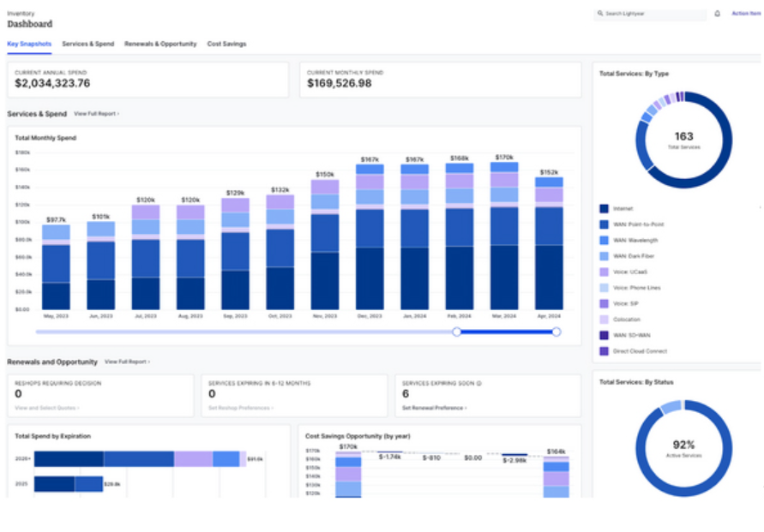The height and width of the screenshot is (532, 764).
Task: Click the Current Annual Spend value $2,034,323.76
Action: [52, 83]
